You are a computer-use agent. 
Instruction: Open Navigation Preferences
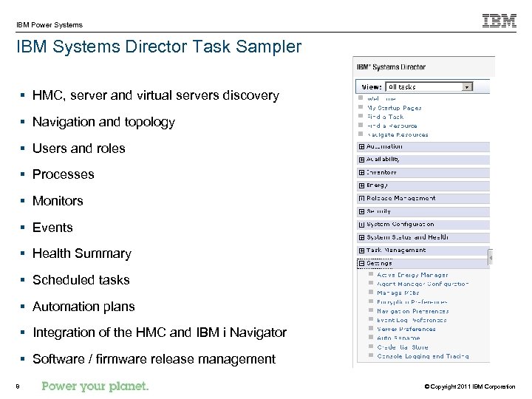click(413, 311)
